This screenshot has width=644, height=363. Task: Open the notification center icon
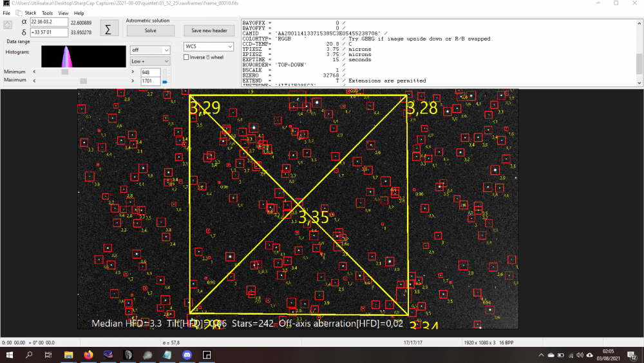pos(632,355)
